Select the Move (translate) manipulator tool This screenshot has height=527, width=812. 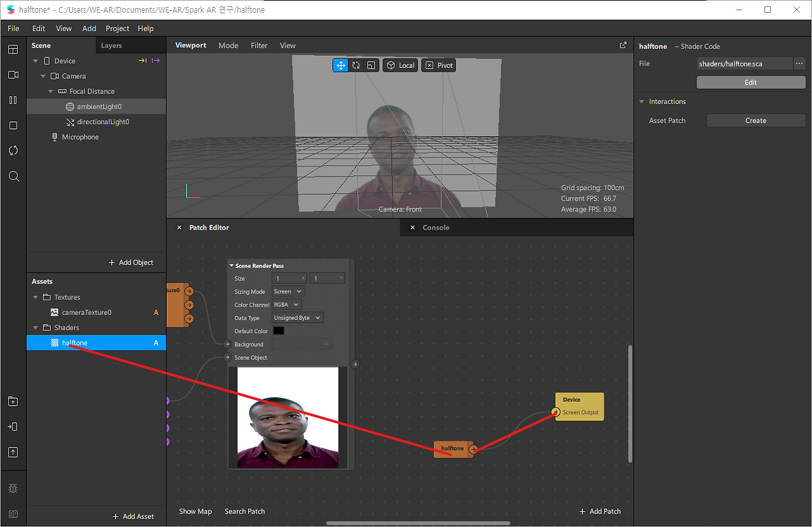[341, 65]
